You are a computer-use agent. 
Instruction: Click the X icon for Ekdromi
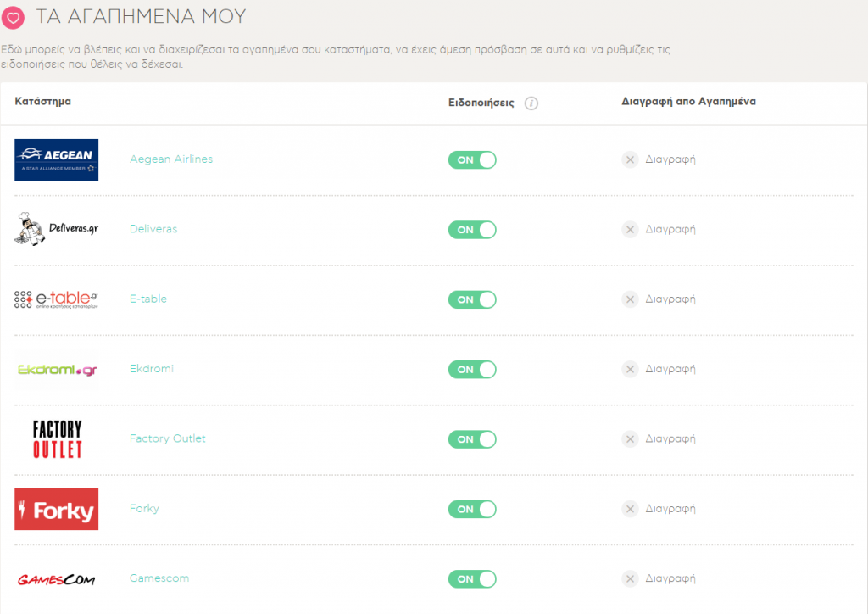630,369
